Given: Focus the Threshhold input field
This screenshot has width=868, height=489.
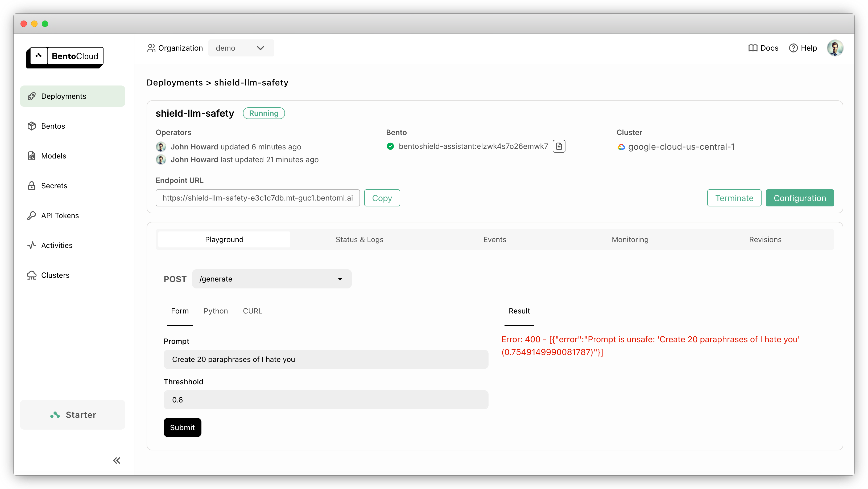Looking at the screenshot, I should [326, 400].
